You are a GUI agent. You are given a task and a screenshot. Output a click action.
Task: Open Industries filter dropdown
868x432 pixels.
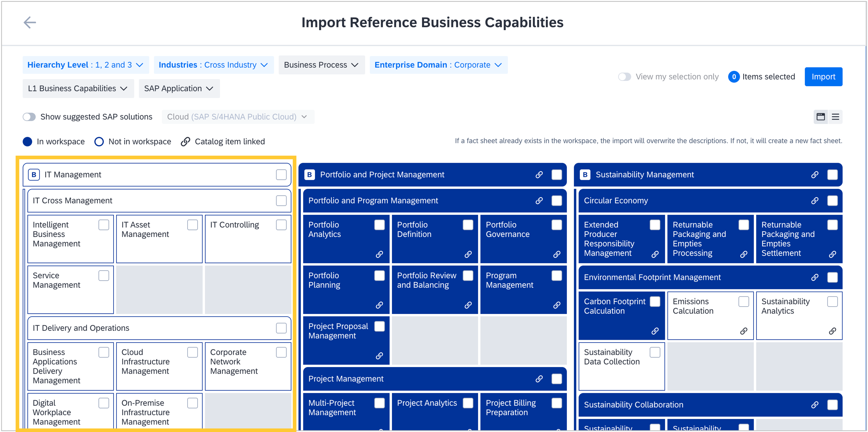[x=213, y=65]
